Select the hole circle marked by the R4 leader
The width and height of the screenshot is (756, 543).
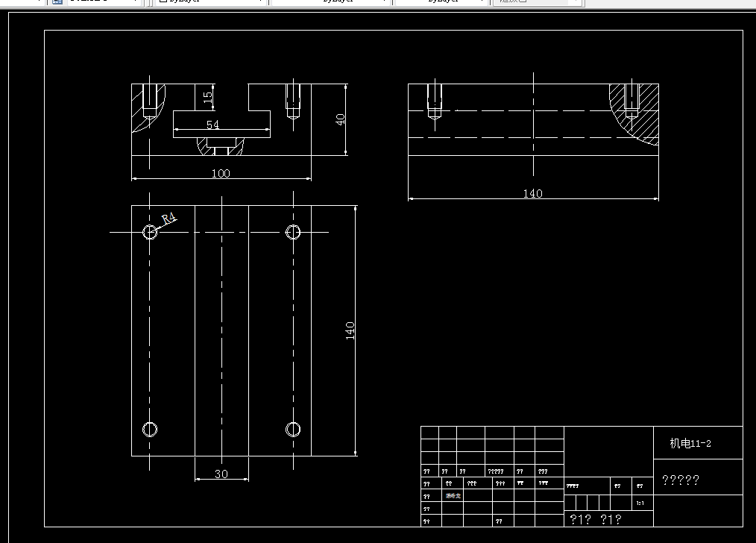[x=150, y=232]
